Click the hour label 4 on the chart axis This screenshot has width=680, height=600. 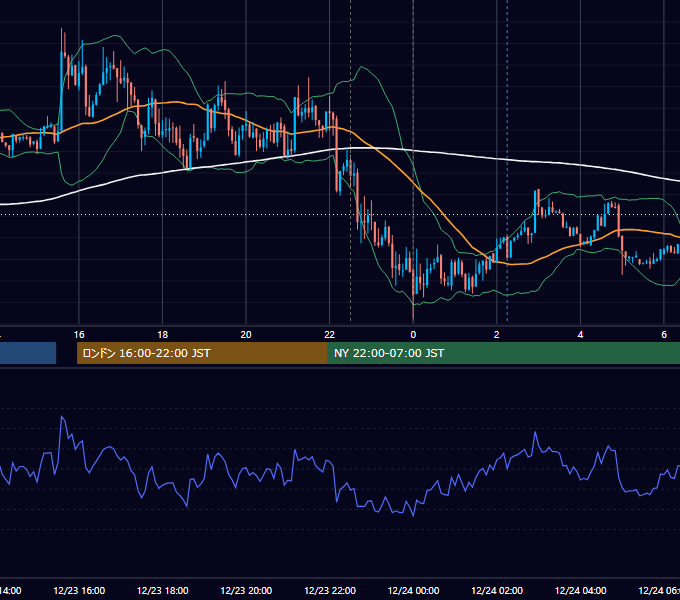(580, 335)
